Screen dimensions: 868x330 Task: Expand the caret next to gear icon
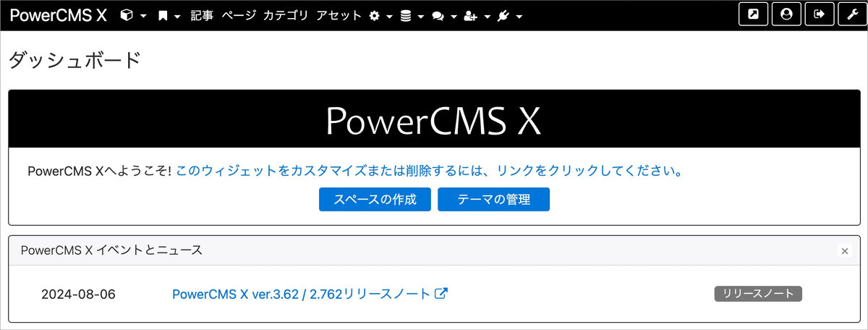click(x=389, y=16)
